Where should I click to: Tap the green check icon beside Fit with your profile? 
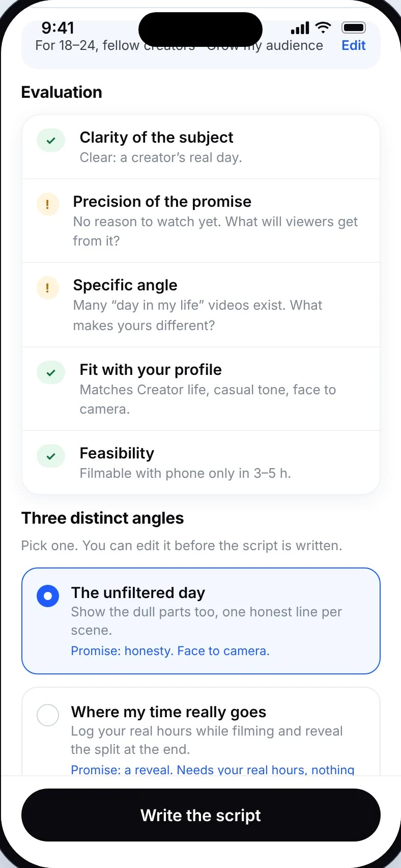[51, 373]
